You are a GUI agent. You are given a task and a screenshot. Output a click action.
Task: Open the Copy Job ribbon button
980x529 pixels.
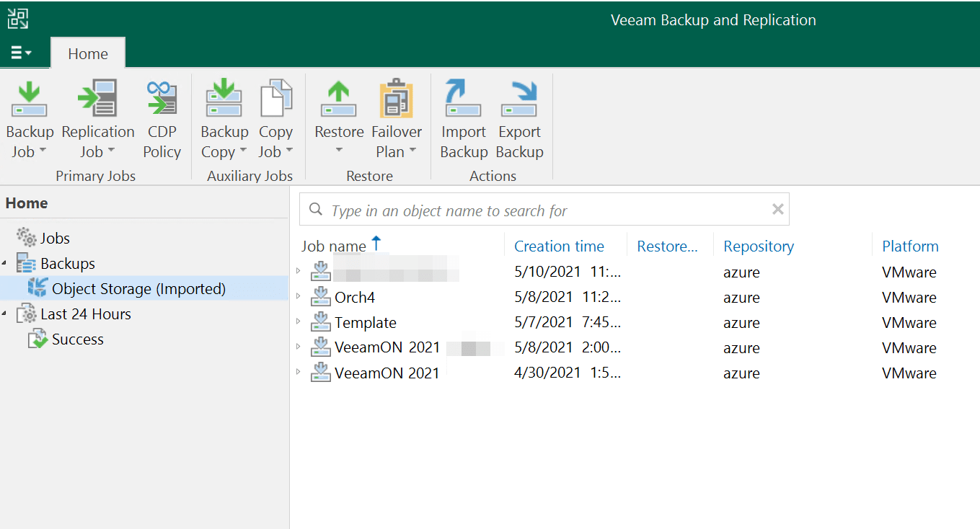275,120
